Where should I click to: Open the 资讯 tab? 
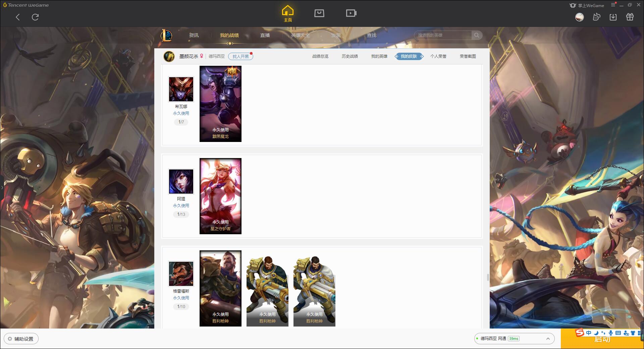(x=194, y=35)
